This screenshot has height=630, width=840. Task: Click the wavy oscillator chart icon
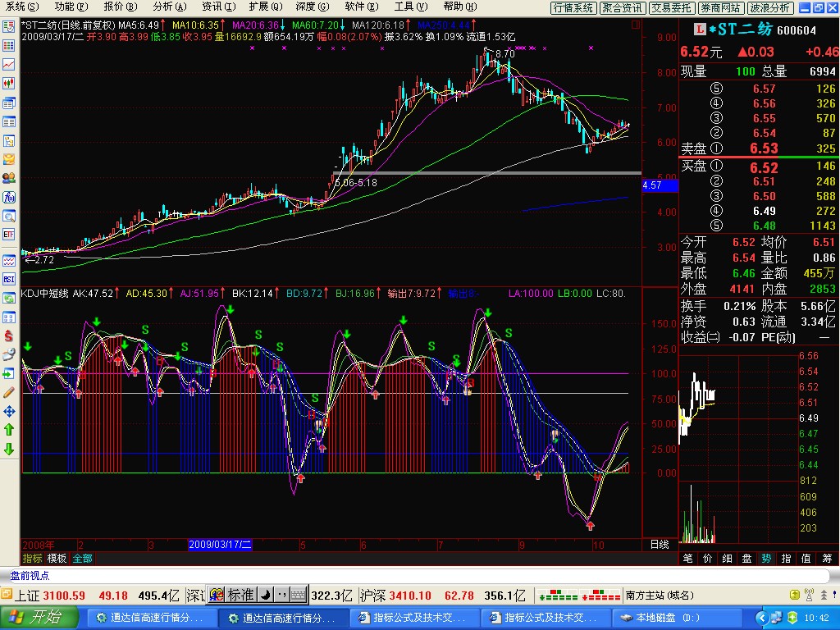(x=8, y=260)
